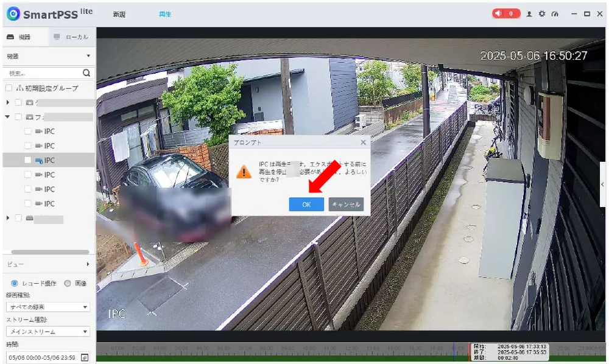Click 機器 tab device icon
609x364 pixels.
10,37
